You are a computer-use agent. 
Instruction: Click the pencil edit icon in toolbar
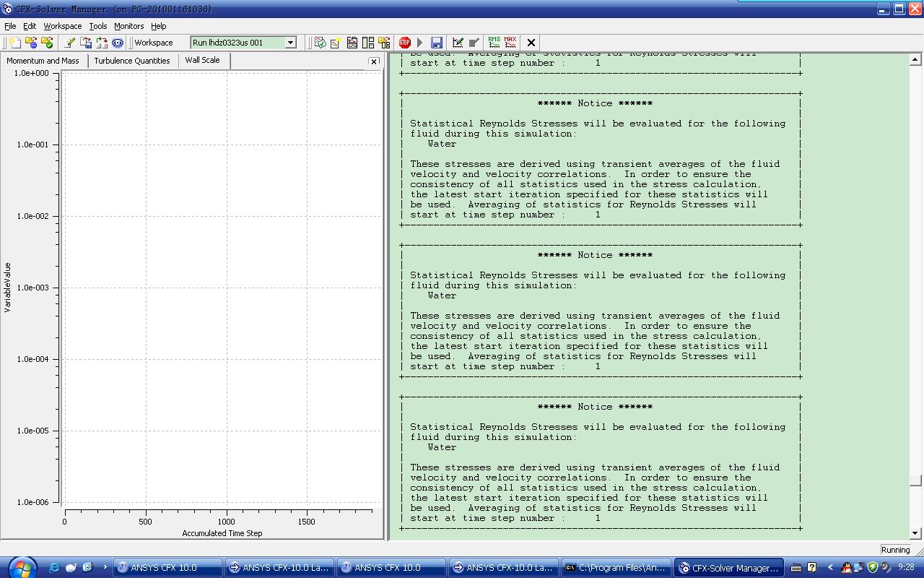pos(69,43)
